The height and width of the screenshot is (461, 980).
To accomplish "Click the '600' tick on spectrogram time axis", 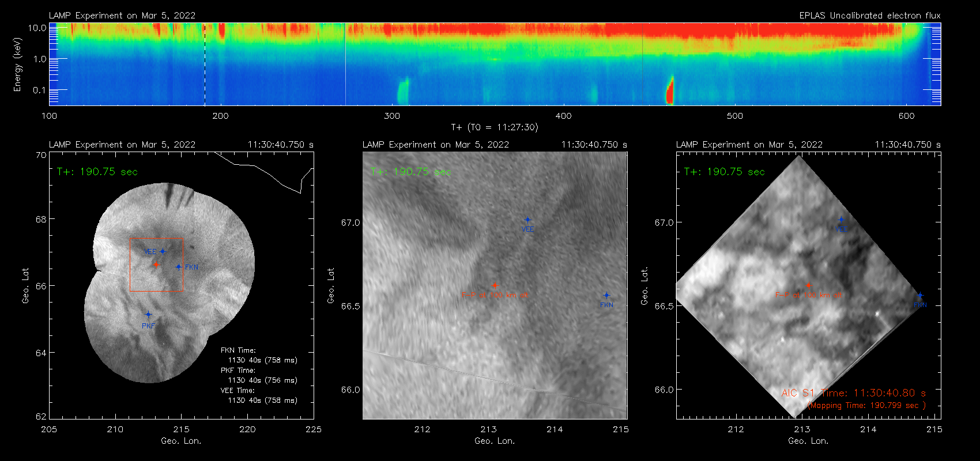I will coord(906,116).
